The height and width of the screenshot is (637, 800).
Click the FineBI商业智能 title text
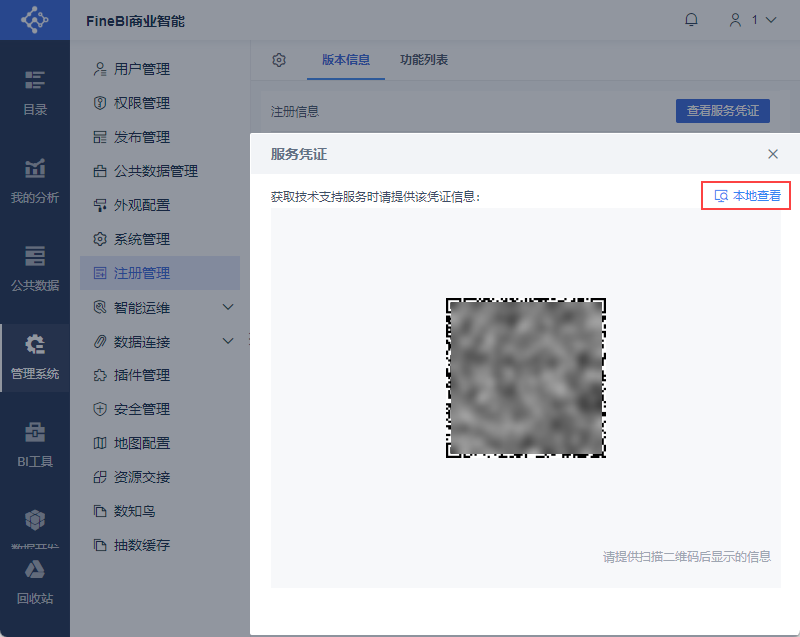pos(135,21)
